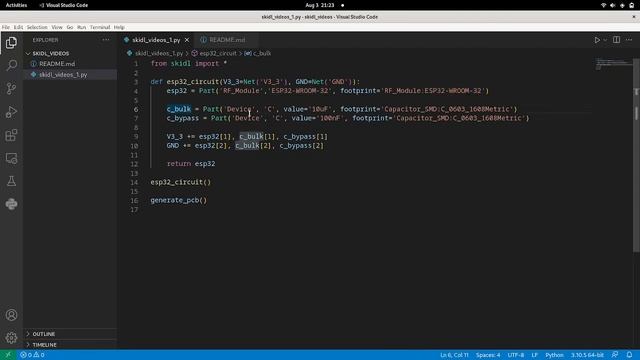The width and height of the screenshot is (640, 360).
Task: Open the File menu
Action: click(x=6, y=27)
